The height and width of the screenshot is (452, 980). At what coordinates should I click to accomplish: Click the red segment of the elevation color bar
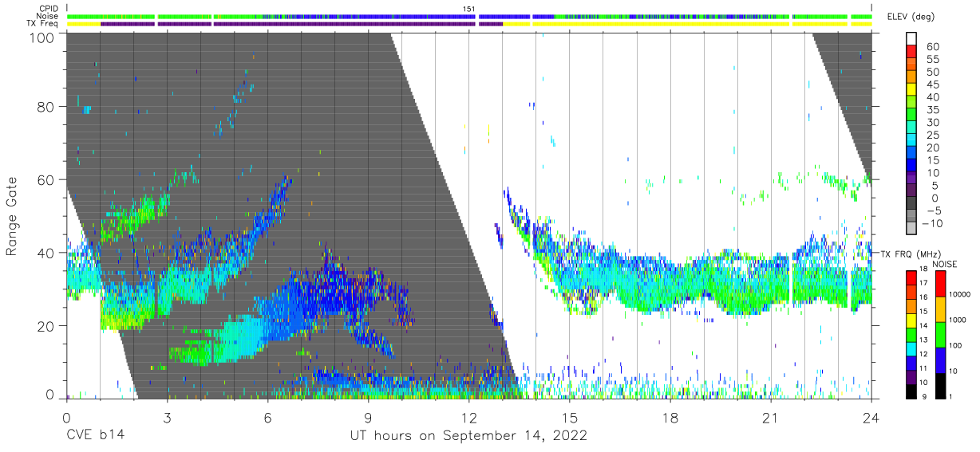pyautogui.click(x=911, y=53)
